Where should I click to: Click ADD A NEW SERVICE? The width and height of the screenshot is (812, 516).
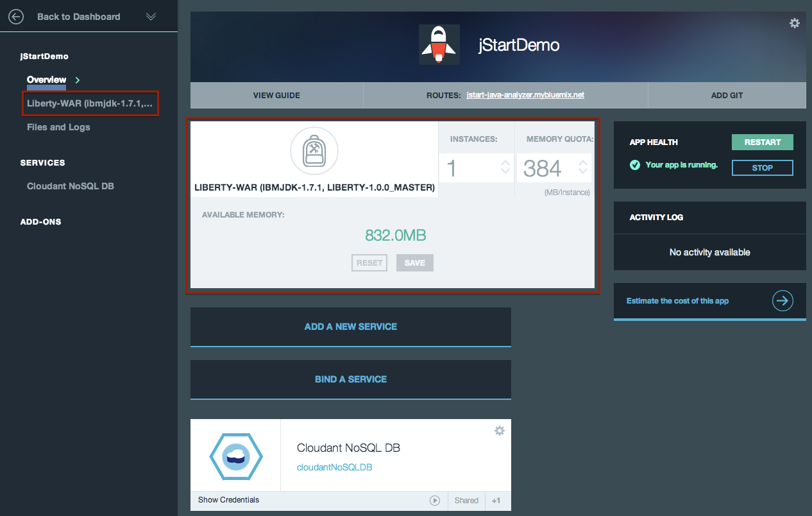tap(351, 327)
